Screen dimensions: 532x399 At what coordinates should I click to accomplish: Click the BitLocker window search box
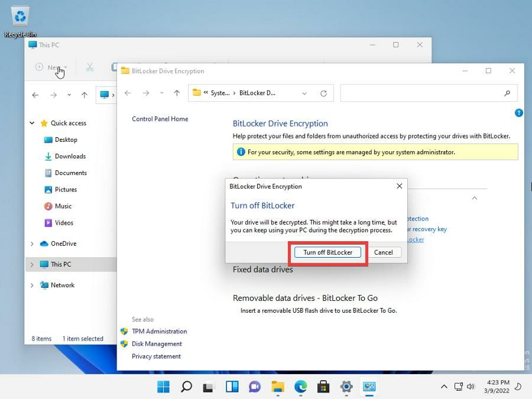point(429,93)
